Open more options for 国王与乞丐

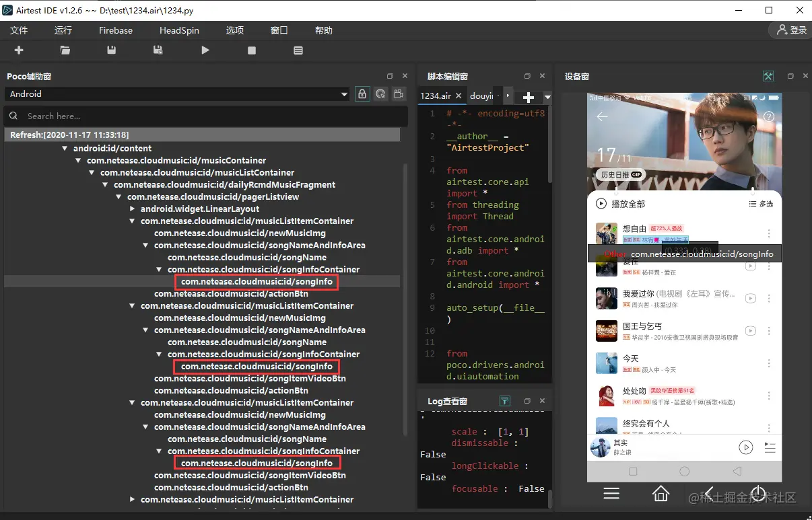tap(769, 331)
